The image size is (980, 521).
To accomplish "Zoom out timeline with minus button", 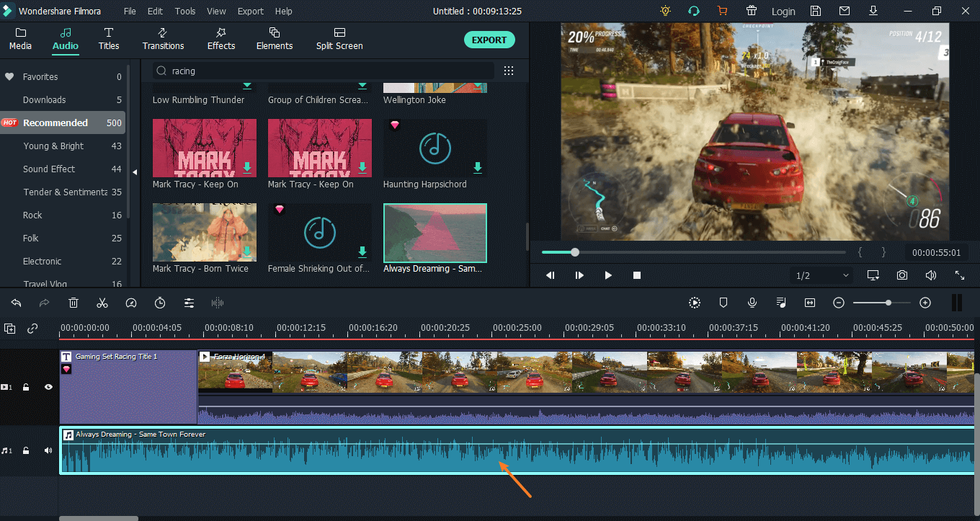I will pyautogui.click(x=839, y=303).
